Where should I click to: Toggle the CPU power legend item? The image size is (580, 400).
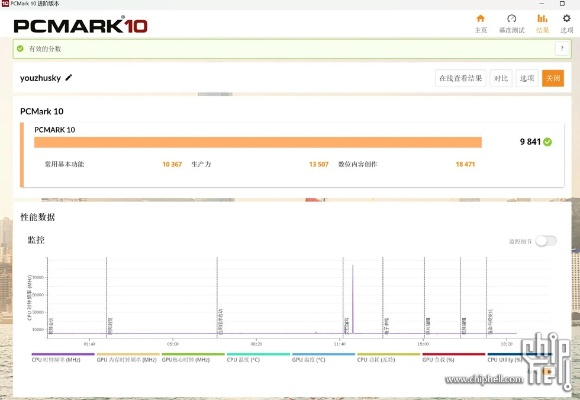[x=388, y=357]
